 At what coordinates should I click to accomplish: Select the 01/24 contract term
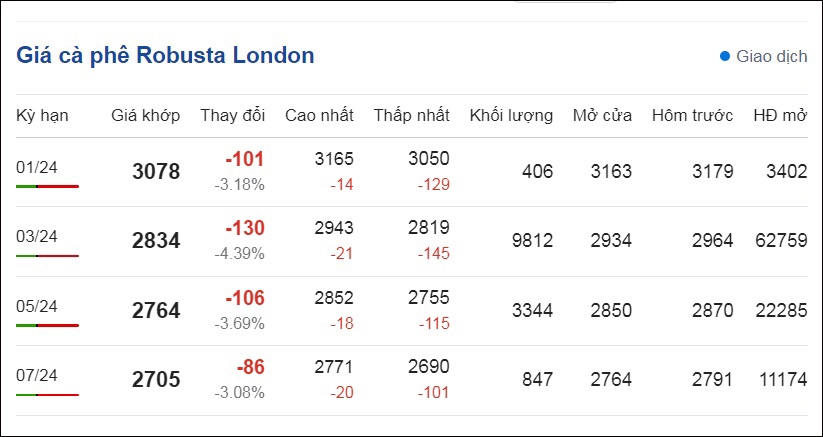coord(37,167)
